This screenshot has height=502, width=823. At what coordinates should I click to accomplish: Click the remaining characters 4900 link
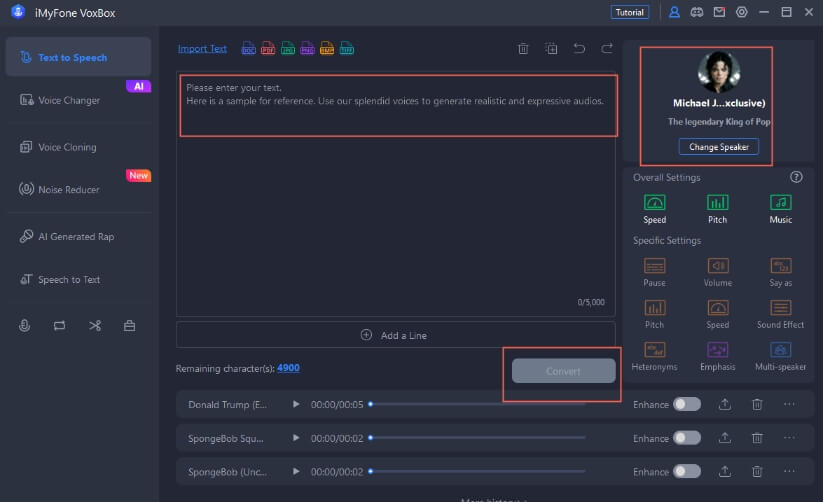[x=288, y=368]
